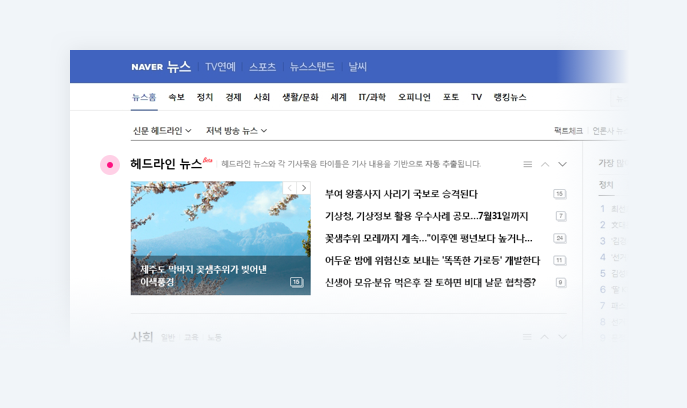Switch to the 정치 tab
The width and height of the screenshot is (687, 408).
point(205,97)
